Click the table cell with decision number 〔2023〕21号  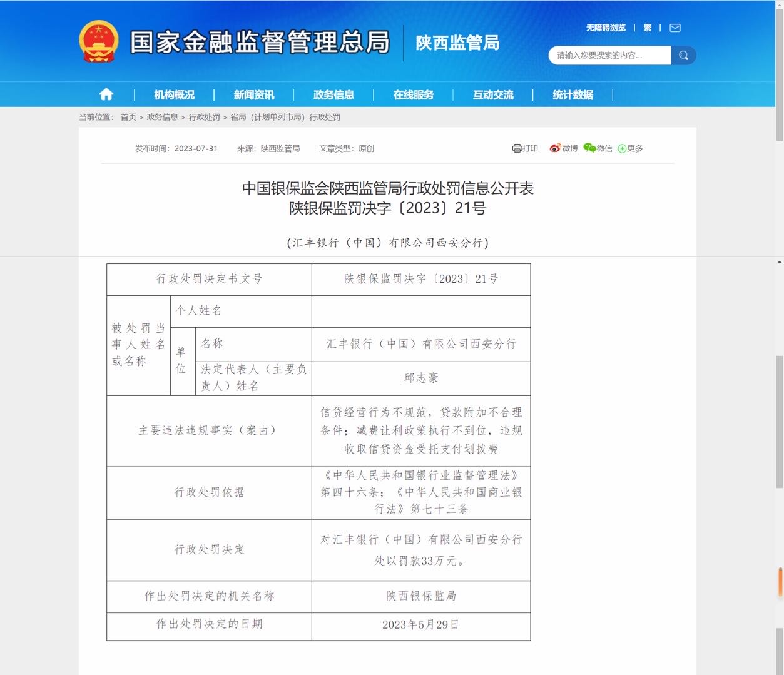[x=421, y=279]
